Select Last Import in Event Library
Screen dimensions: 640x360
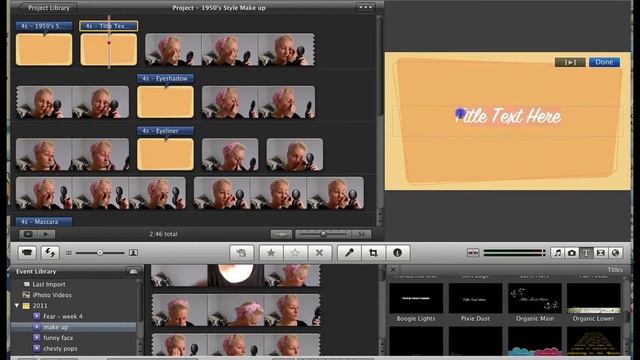[x=49, y=284]
